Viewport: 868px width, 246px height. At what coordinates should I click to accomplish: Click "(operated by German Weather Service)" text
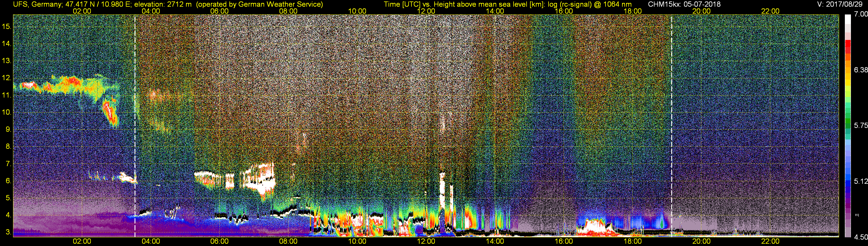pyautogui.click(x=259, y=4)
